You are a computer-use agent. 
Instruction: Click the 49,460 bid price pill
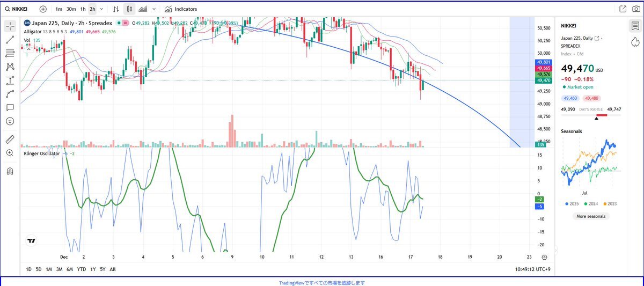570,98
